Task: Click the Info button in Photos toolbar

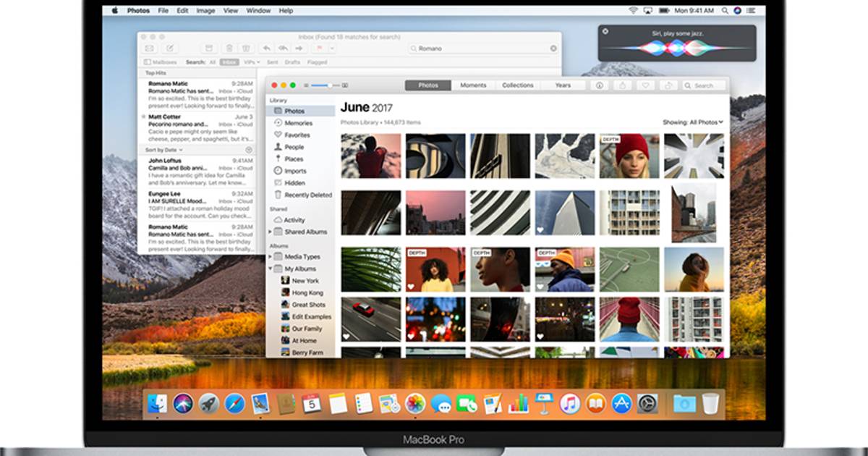Action: point(599,85)
